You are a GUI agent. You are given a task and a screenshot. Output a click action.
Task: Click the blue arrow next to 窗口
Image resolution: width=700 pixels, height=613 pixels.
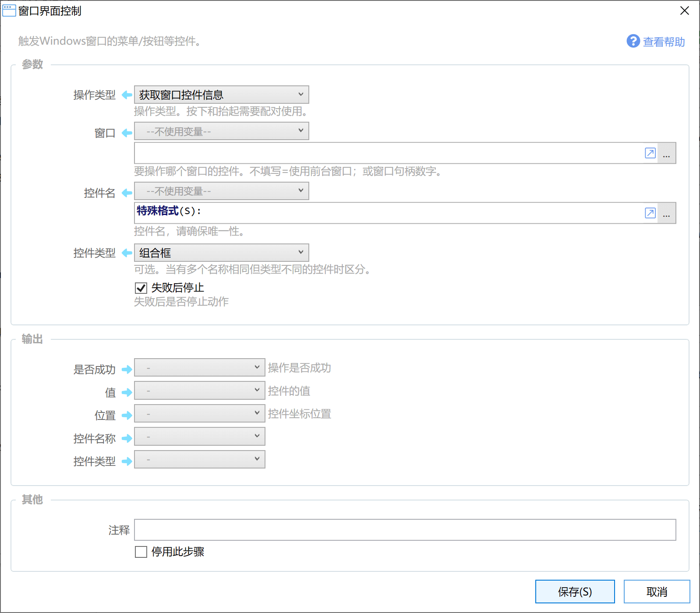[127, 133]
